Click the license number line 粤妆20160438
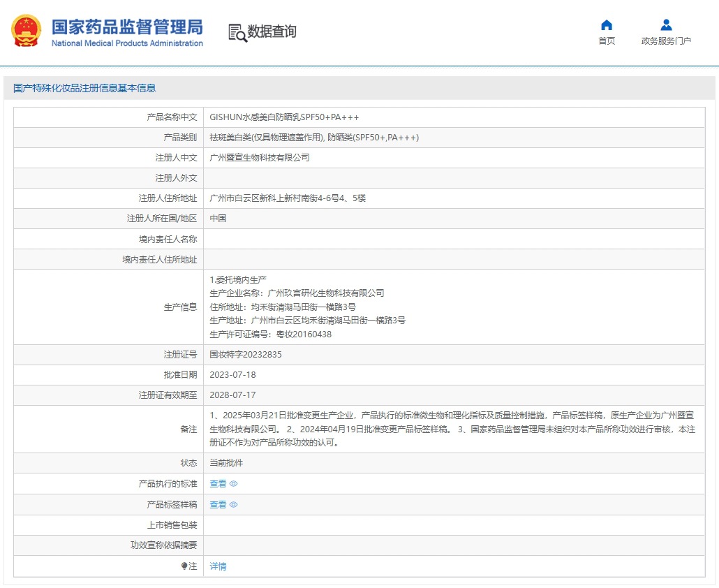 click(270, 335)
